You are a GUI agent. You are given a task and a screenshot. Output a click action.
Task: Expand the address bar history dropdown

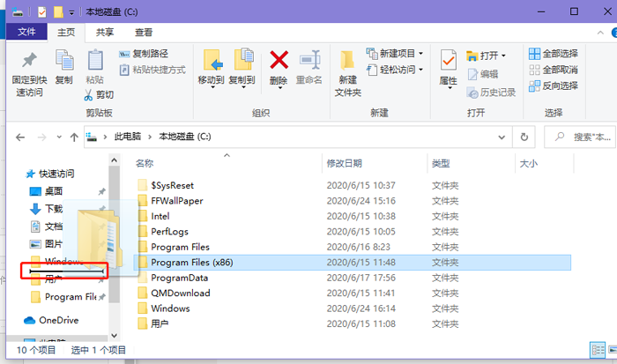(x=502, y=137)
